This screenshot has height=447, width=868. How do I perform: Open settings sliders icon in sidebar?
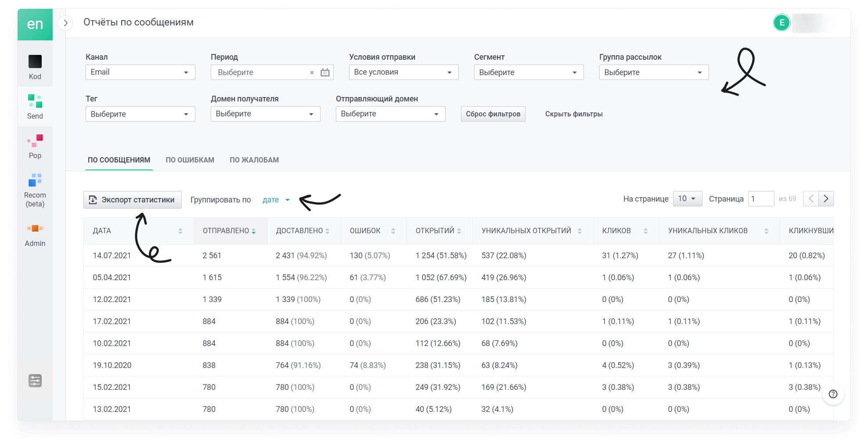pyautogui.click(x=35, y=381)
